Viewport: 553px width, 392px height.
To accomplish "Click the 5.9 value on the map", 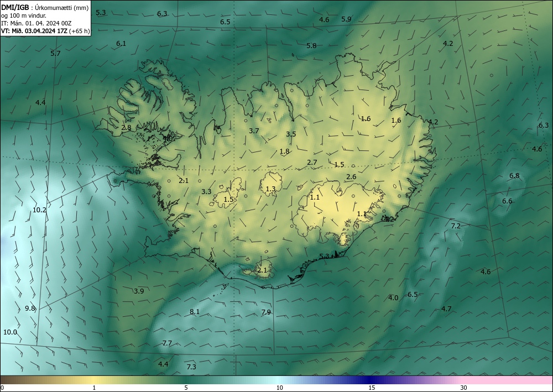I will coord(346,19).
